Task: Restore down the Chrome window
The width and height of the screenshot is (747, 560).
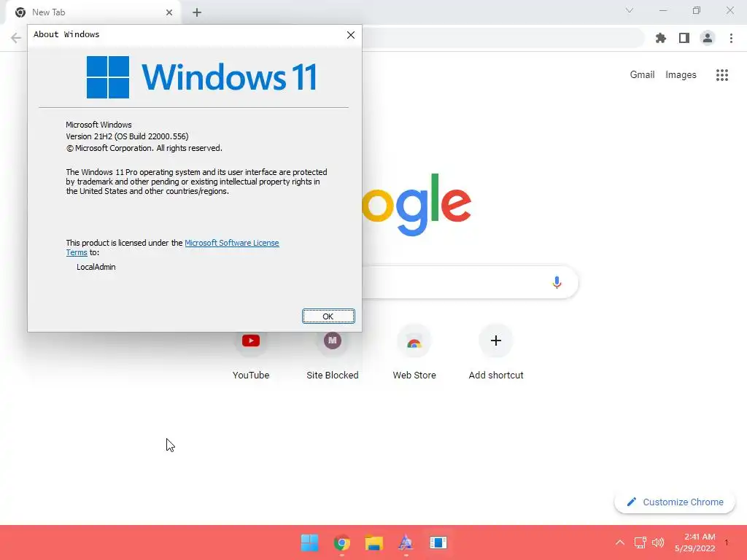Action: 697,10
